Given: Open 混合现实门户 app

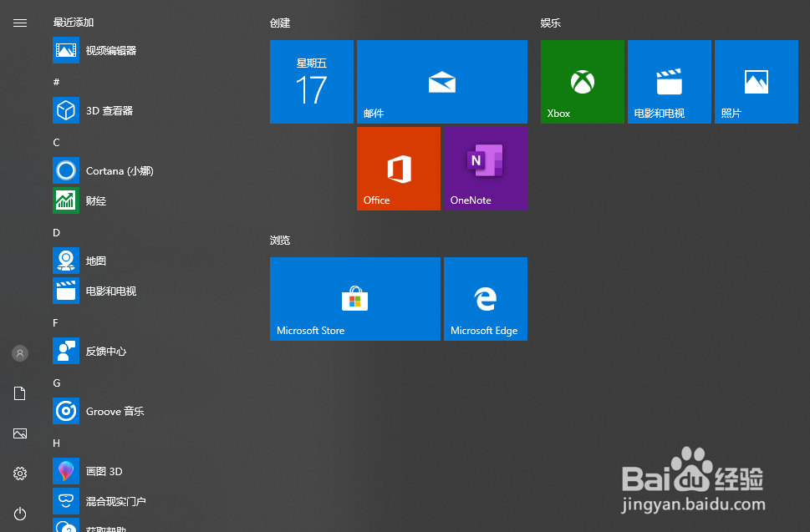Looking at the screenshot, I should pyautogui.click(x=99, y=501).
